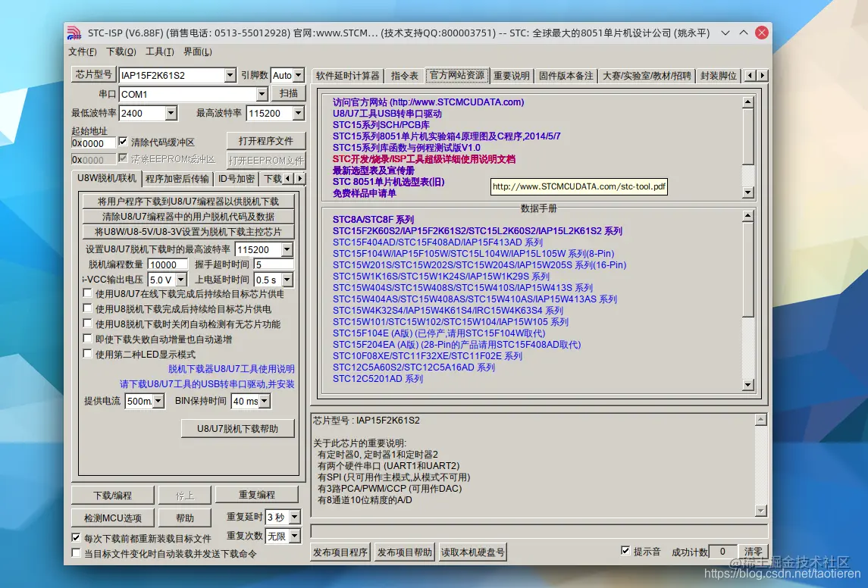Click up arrow of official resources list scrollbar
This screenshot has height=588, width=868.
coord(748,102)
